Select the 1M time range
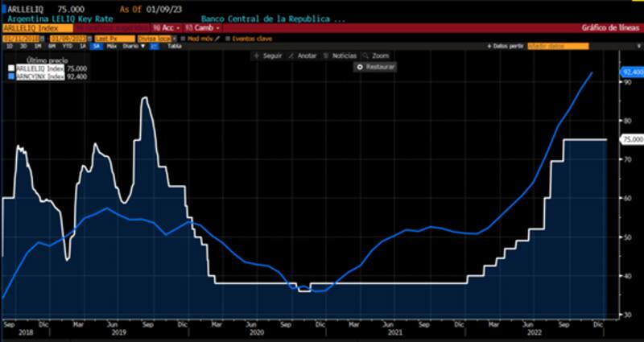Image resolution: width=644 pixels, height=342 pixels. point(37,46)
